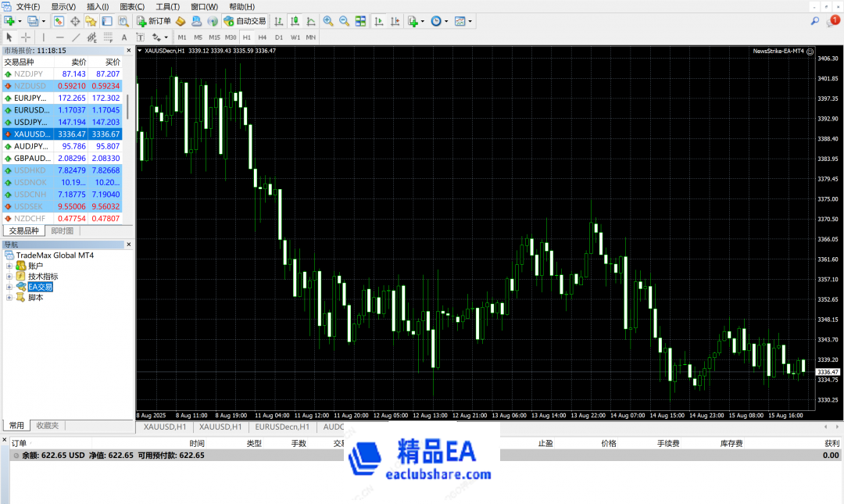Select the text A tool
The width and height of the screenshot is (844, 504).
(124, 38)
